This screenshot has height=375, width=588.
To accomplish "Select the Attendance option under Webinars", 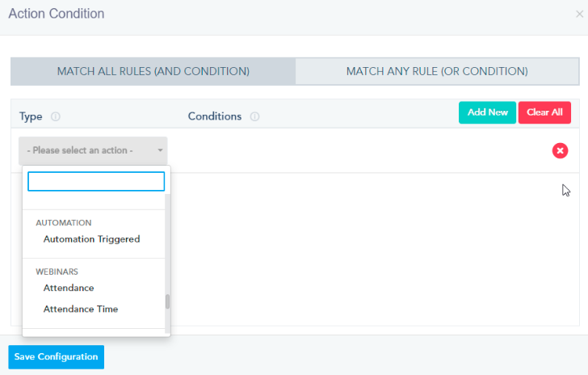I will [69, 288].
